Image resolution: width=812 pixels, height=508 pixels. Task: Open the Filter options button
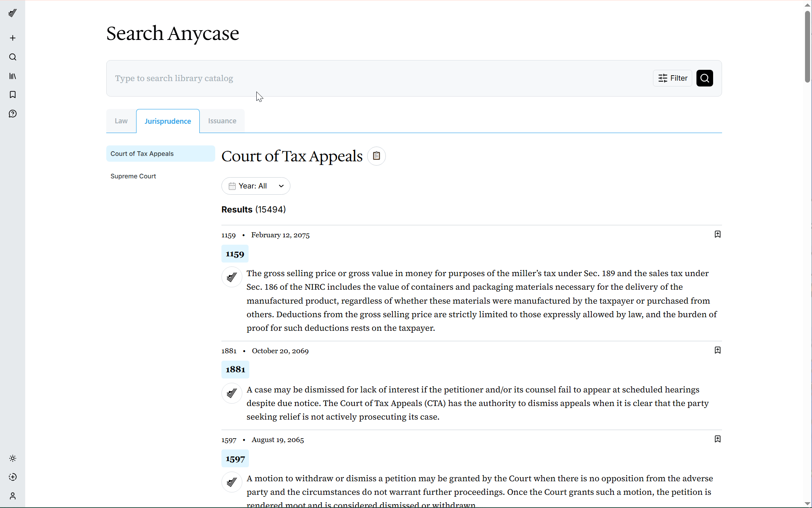pyautogui.click(x=672, y=78)
